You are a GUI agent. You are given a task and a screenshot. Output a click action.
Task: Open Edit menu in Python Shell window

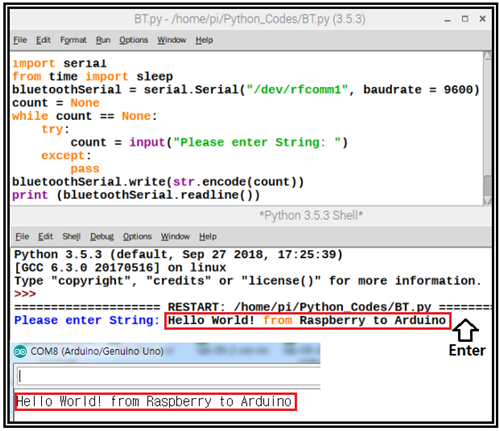click(x=45, y=236)
